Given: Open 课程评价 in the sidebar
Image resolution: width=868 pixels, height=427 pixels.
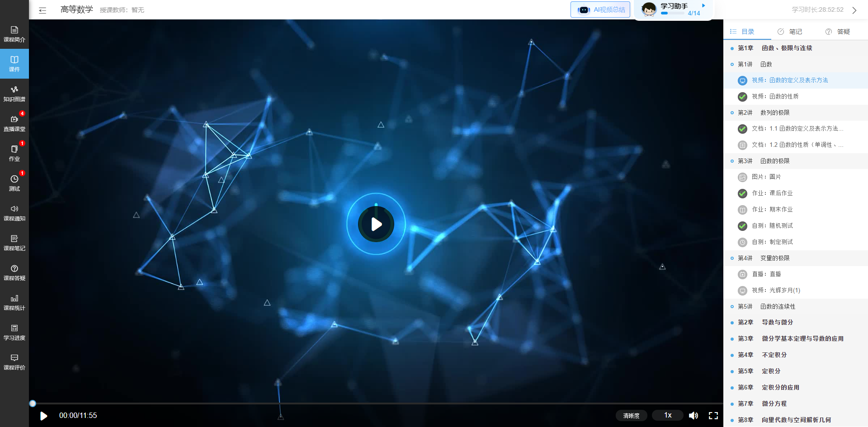Looking at the screenshot, I should pyautogui.click(x=14, y=362).
